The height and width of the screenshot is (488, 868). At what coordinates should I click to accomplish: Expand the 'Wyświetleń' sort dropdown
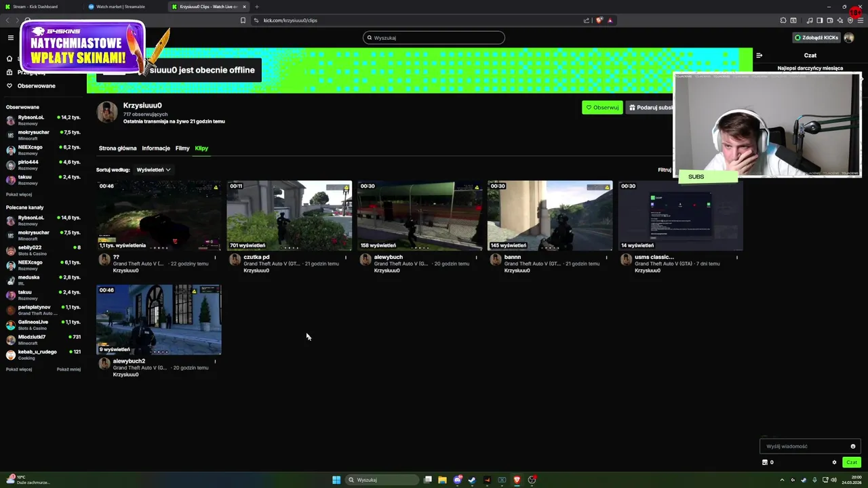click(x=153, y=169)
